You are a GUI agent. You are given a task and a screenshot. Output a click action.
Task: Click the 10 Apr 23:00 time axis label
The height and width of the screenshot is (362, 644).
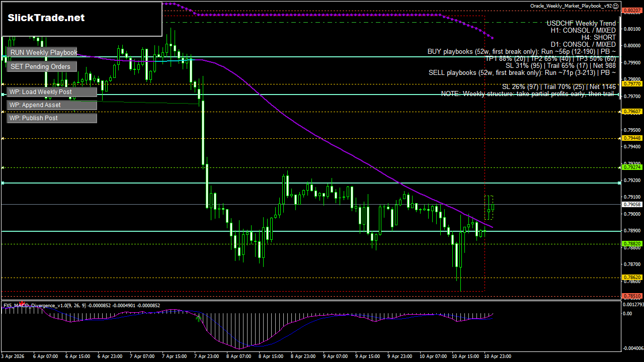pyautogui.click(x=497, y=356)
